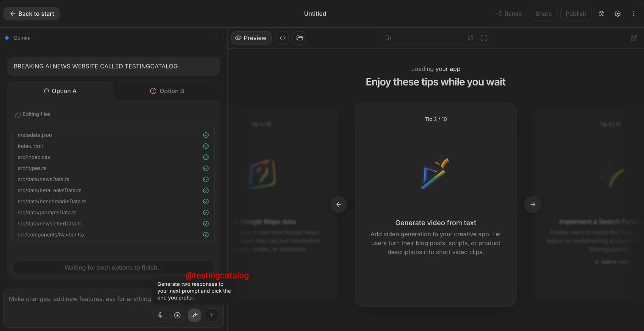Click the green check beside Navbar.tsx

(206, 235)
